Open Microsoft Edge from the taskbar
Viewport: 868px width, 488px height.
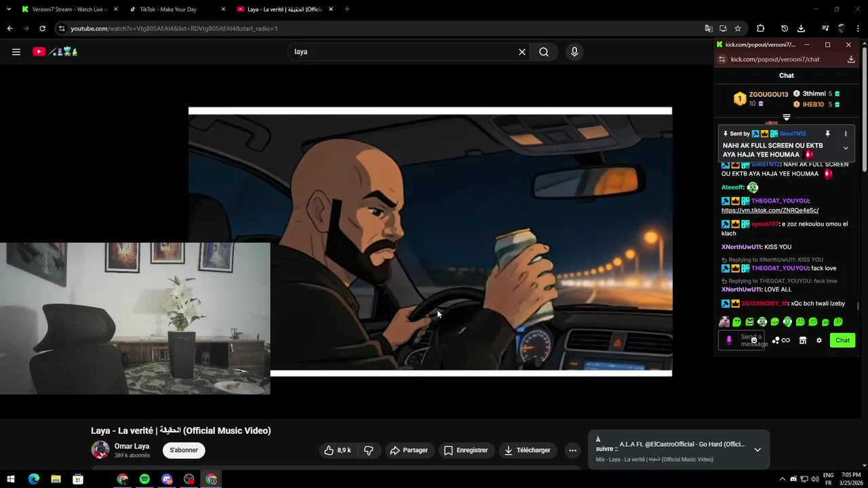tap(33, 479)
